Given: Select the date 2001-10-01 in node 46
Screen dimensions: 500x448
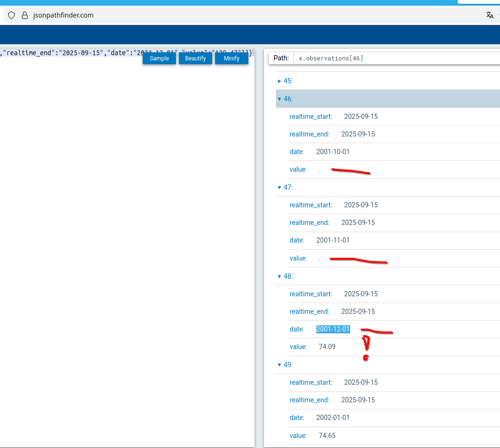Looking at the screenshot, I should tap(333, 152).
